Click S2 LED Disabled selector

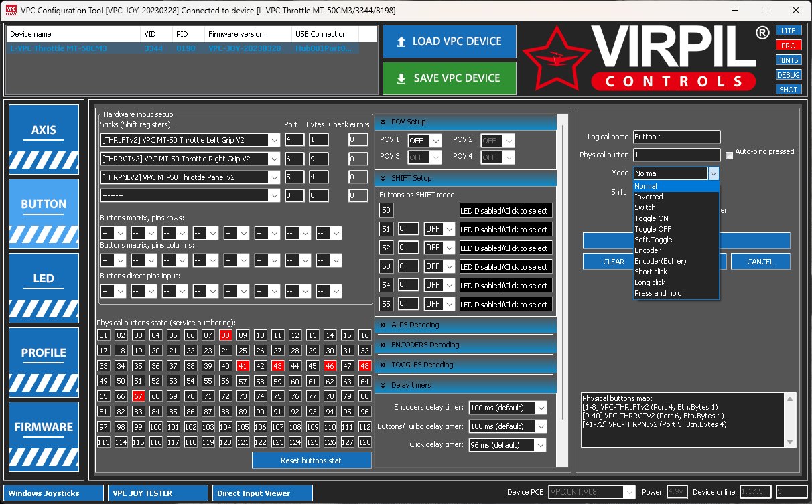pos(506,248)
